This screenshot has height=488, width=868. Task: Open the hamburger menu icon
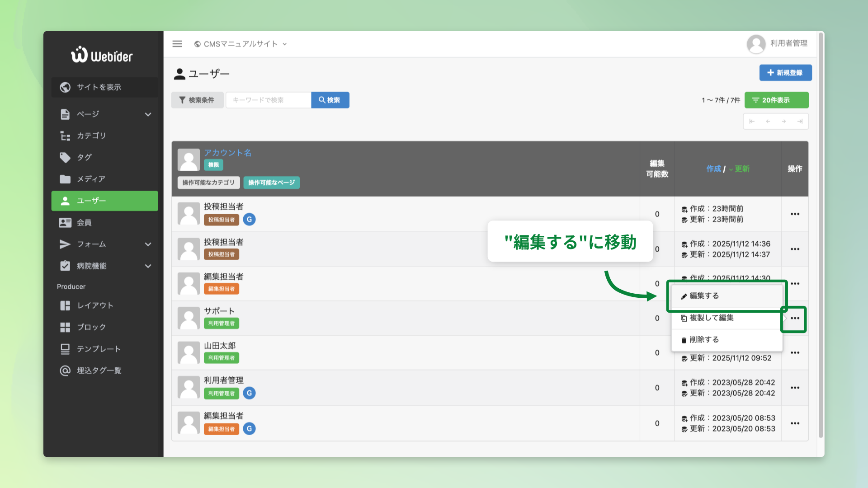[177, 44]
